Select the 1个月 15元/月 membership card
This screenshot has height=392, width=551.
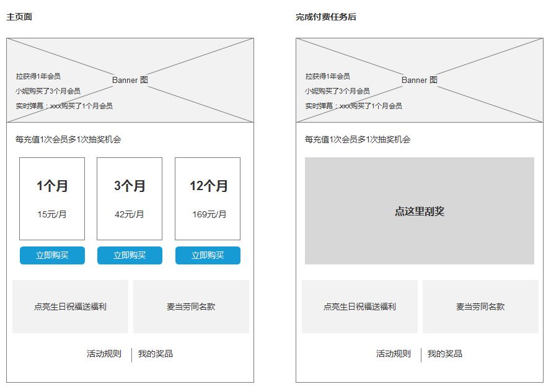(52, 199)
